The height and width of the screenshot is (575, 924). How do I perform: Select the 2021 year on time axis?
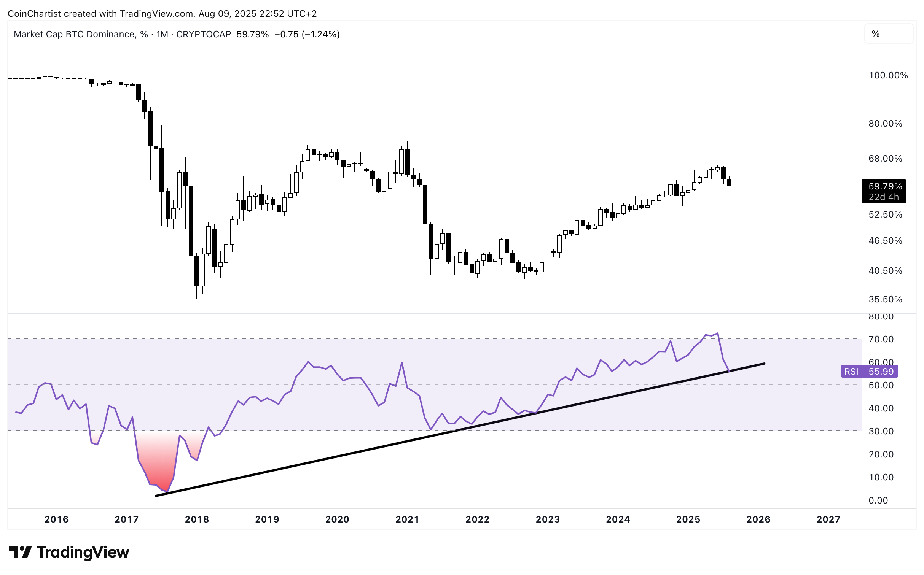coord(407,519)
